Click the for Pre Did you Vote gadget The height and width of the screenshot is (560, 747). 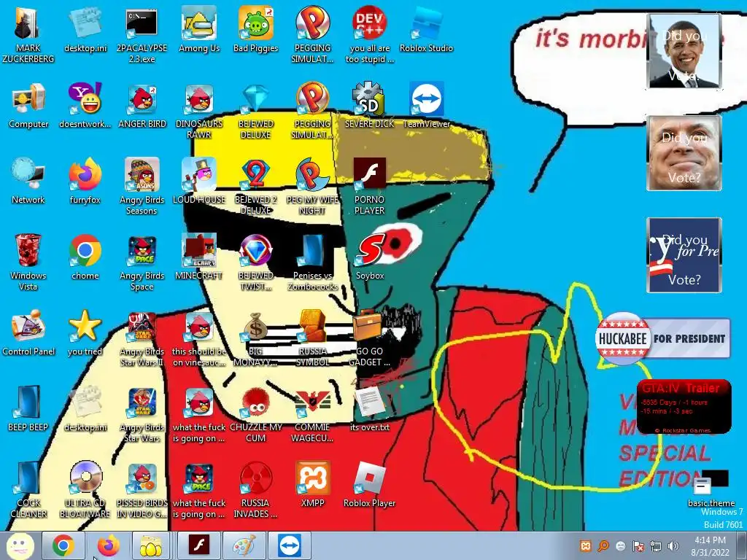(x=684, y=255)
